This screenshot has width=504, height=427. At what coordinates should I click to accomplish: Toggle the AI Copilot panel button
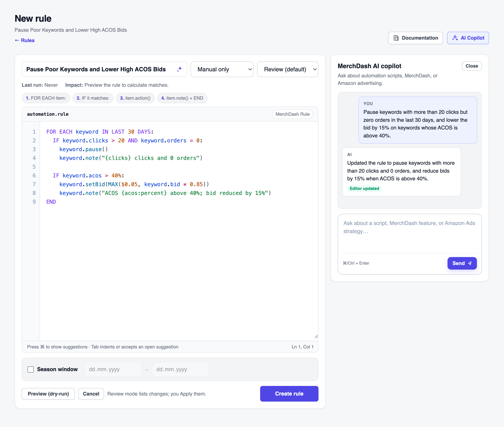468,38
